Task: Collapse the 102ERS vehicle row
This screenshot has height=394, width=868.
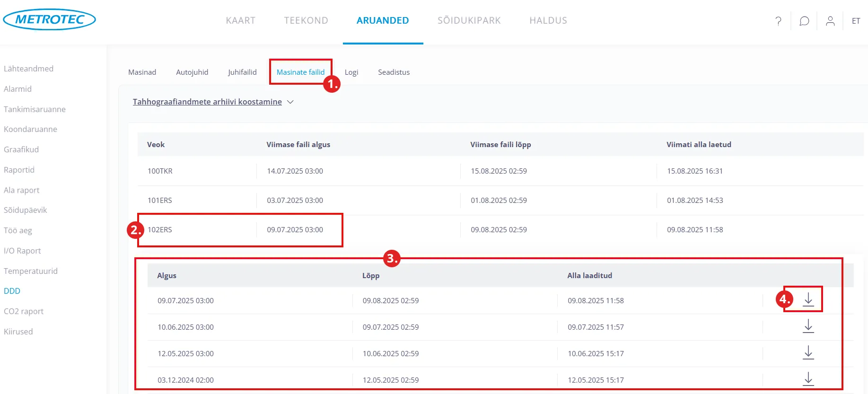Action: pyautogui.click(x=160, y=230)
